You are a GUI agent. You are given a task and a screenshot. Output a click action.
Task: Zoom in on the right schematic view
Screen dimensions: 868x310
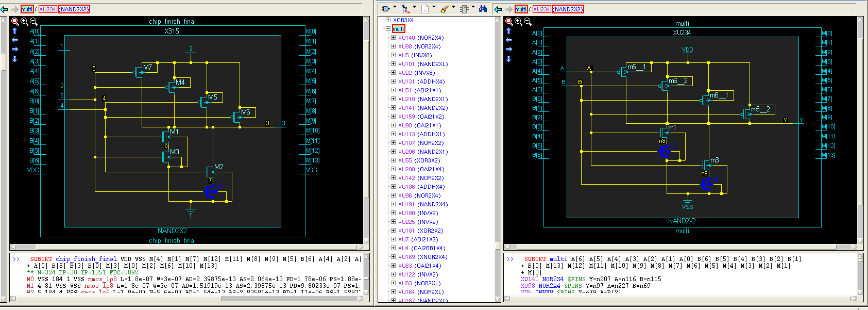click(518, 22)
